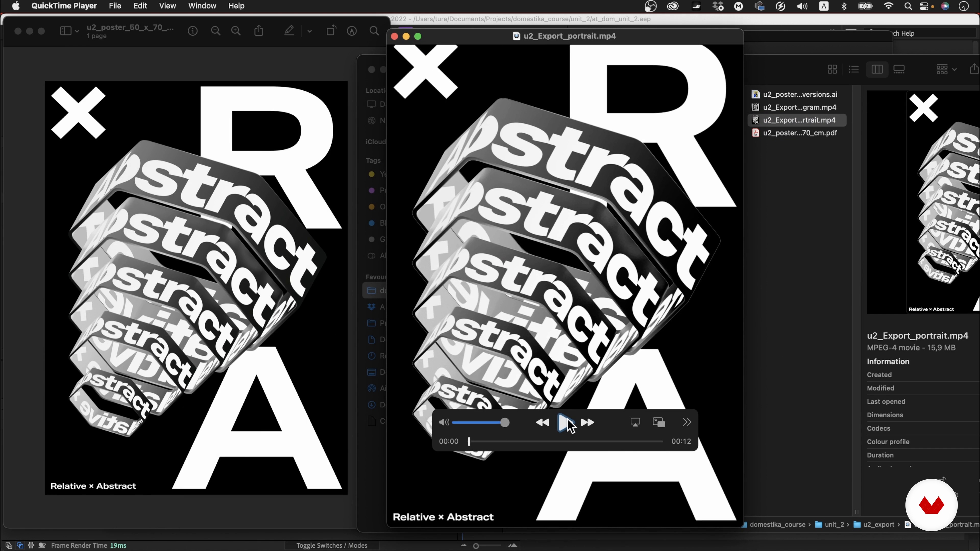Mute audio with the volume speaker icon
The height and width of the screenshot is (551, 980).
444,422
